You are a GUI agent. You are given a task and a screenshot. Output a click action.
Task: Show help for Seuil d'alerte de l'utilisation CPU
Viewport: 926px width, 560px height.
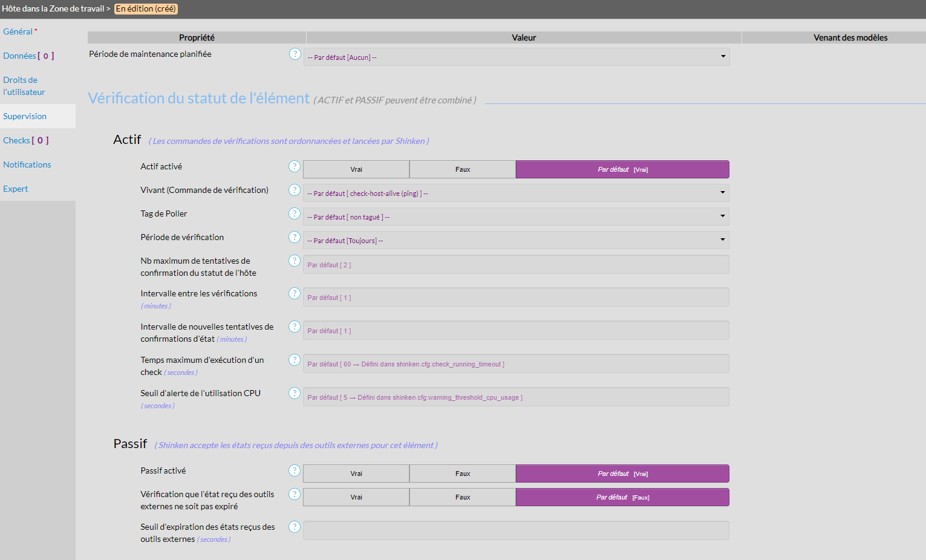click(295, 393)
